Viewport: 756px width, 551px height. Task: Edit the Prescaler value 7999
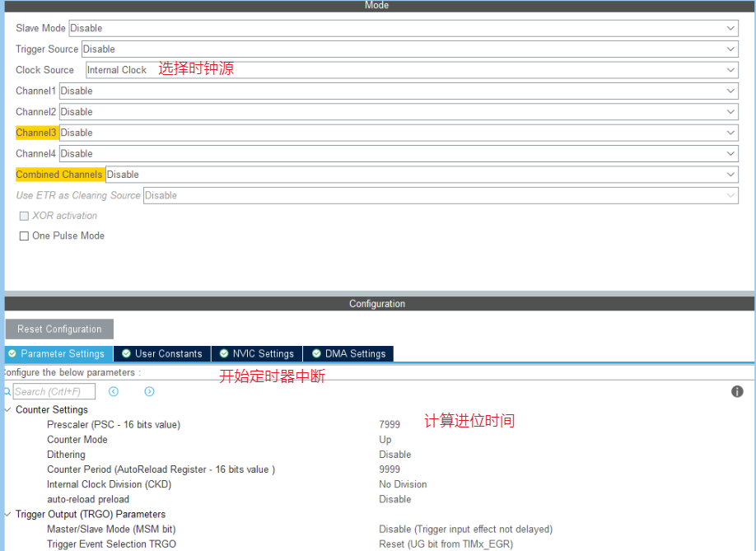(390, 425)
